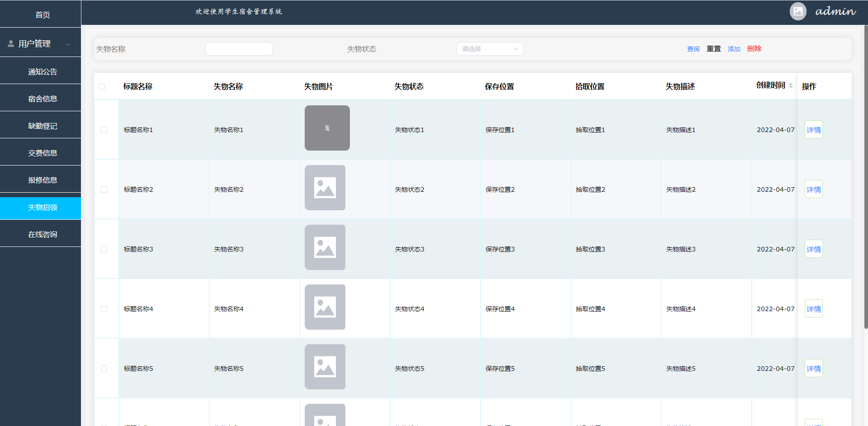Click cell 失物名称1
The image size is (868, 426).
tap(229, 130)
